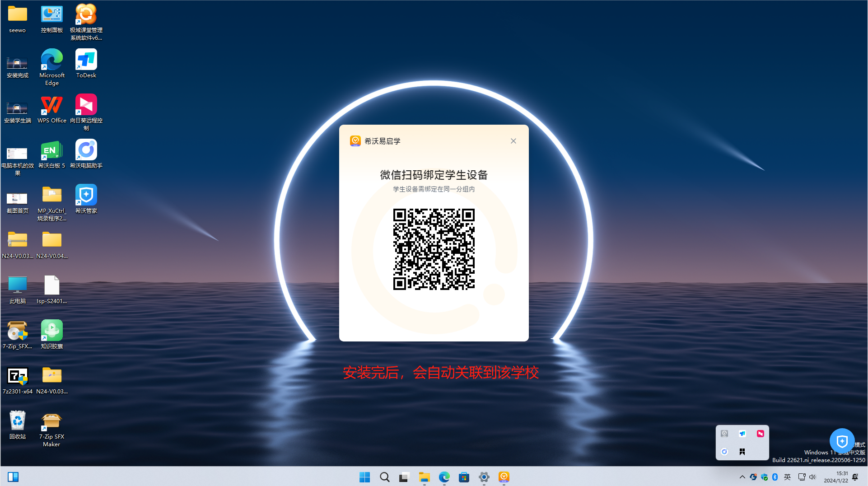Click 希沃易启学 logo in dialog title
This screenshot has width=868, height=486.
pyautogui.click(x=355, y=141)
